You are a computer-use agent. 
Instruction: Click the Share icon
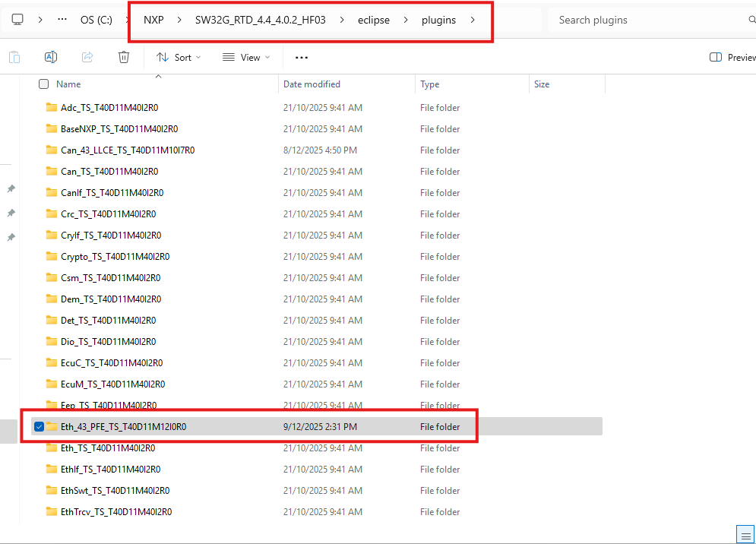coord(87,57)
